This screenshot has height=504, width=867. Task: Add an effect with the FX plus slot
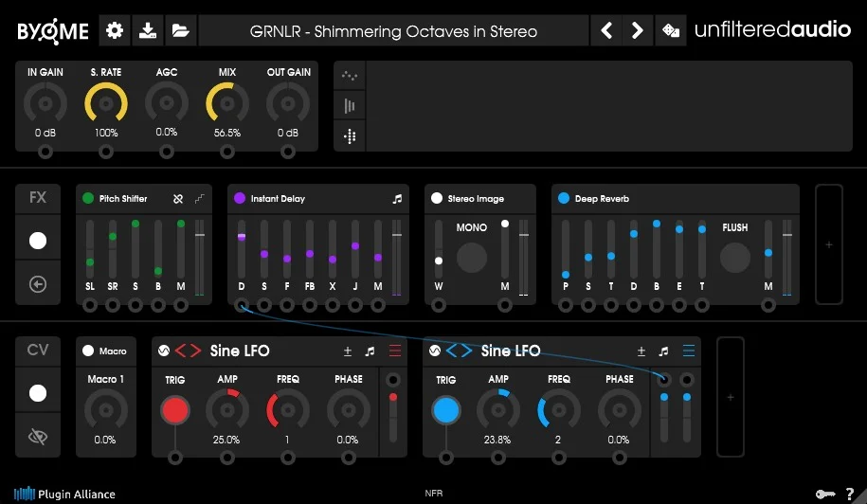(829, 244)
